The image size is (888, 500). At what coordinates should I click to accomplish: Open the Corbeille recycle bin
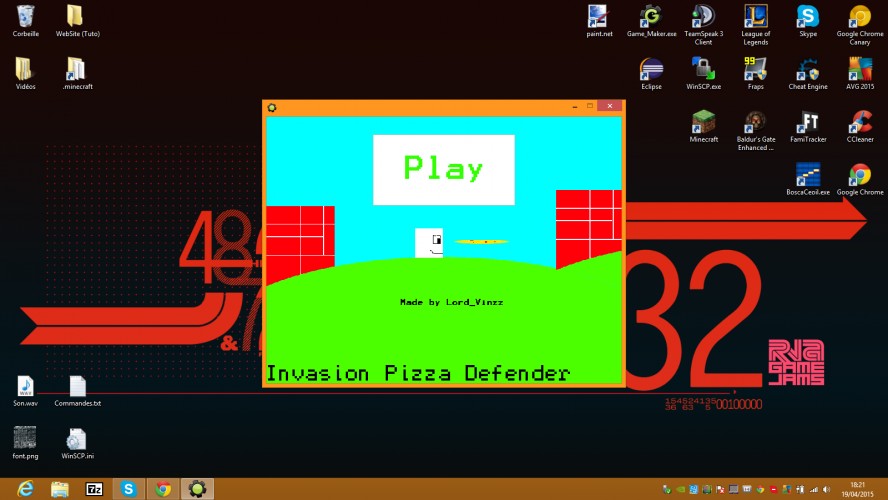tap(25, 21)
